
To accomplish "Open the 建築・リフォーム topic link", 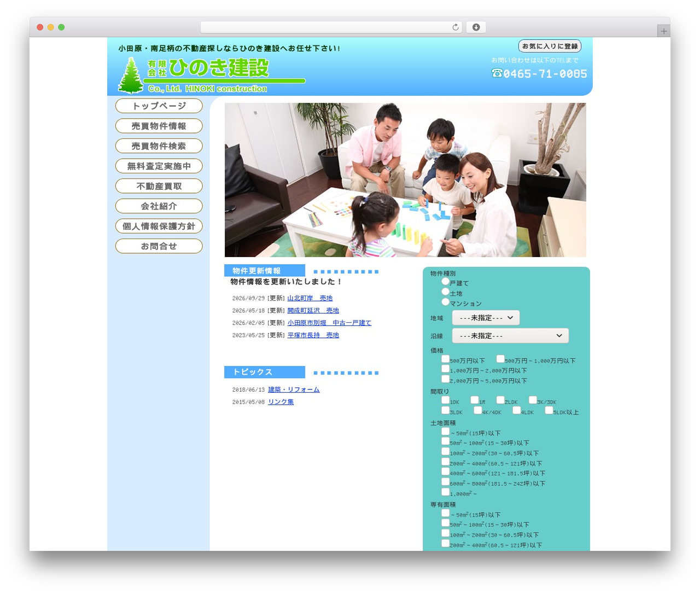I will 294,389.
